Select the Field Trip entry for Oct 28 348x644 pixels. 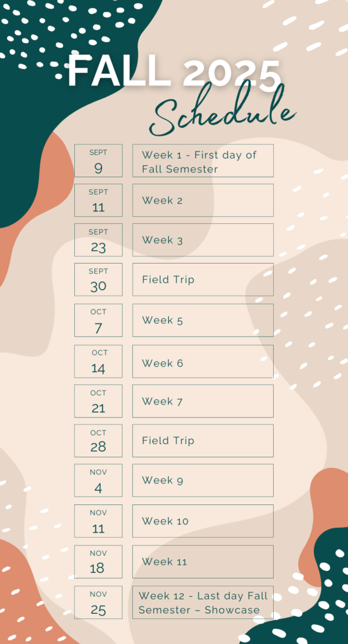[x=203, y=441]
